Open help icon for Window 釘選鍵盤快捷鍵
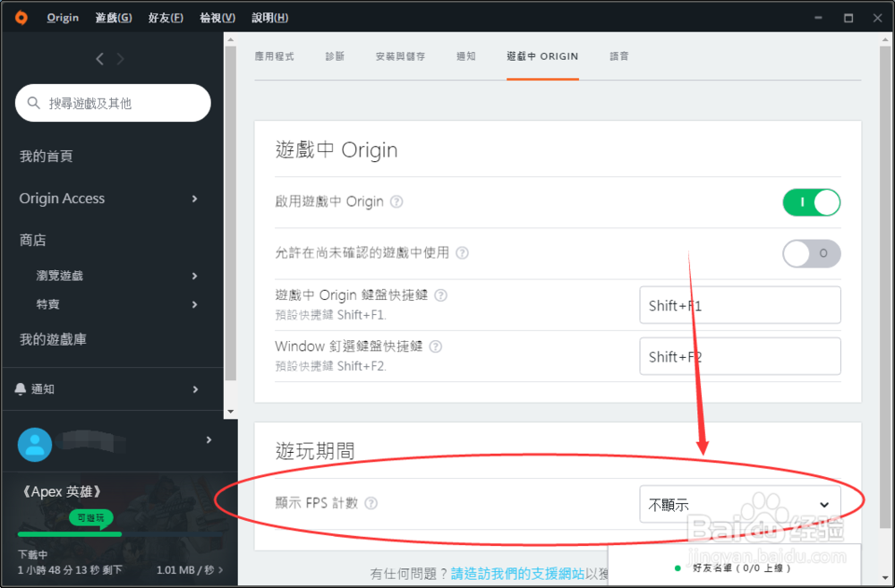 [x=436, y=346]
